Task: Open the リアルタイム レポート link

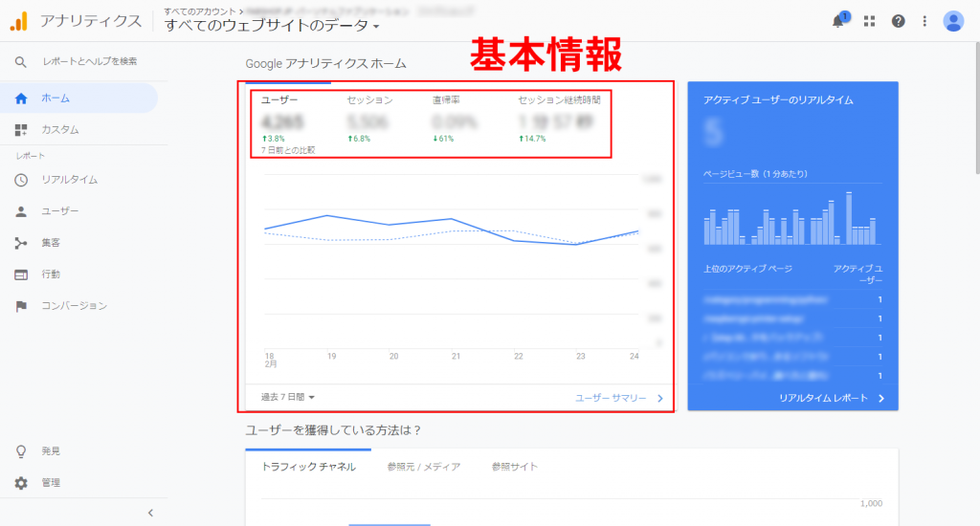Action: [832, 398]
